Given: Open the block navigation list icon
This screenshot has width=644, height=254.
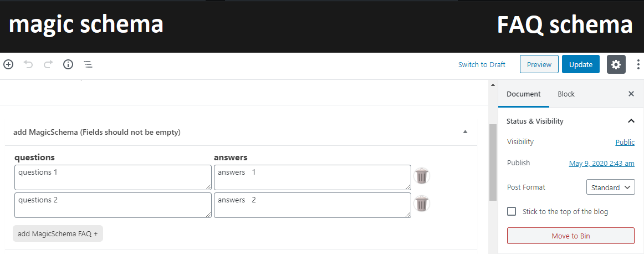Looking at the screenshot, I should [x=88, y=64].
